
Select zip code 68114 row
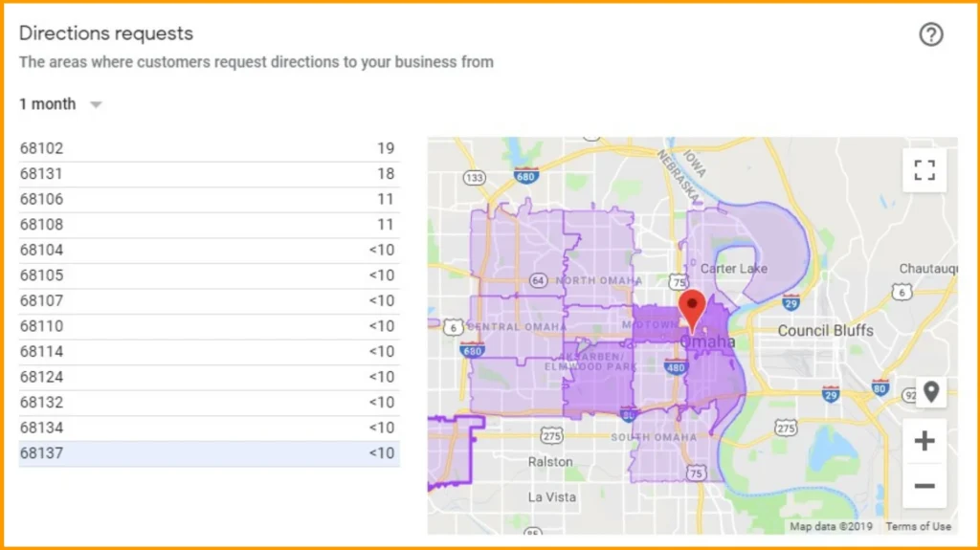pyautogui.click(x=208, y=351)
